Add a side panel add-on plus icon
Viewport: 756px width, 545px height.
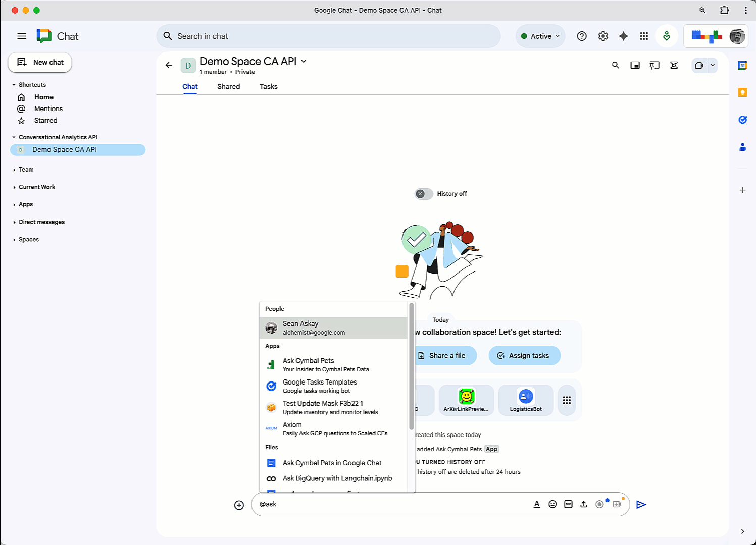pyautogui.click(x=742, y=190)
